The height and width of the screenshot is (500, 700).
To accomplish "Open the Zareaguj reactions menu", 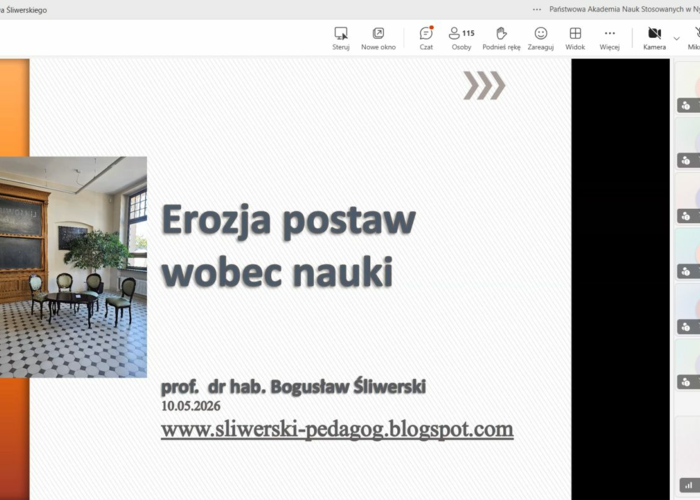I will coord(541,38).
